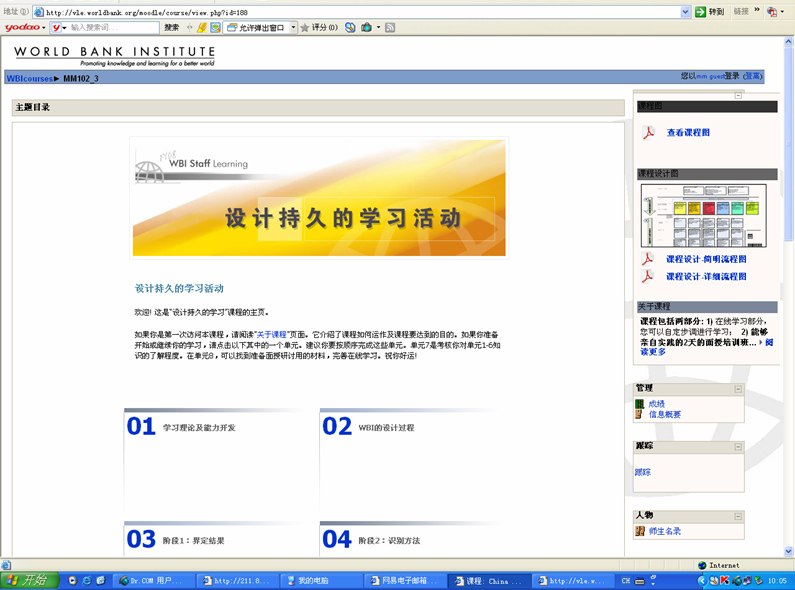The image size is (795, 590).
Task: Switch to 我的电脑 taskbar window
Action: tap(321, 581)
